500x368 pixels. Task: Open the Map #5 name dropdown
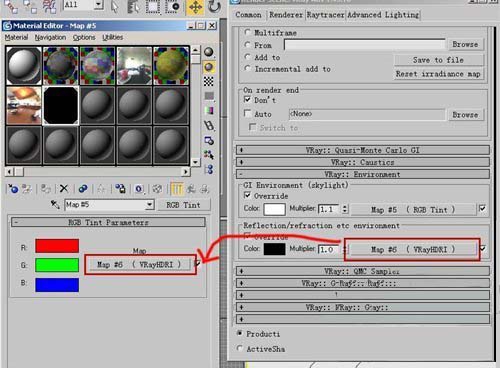coord(150,204)
